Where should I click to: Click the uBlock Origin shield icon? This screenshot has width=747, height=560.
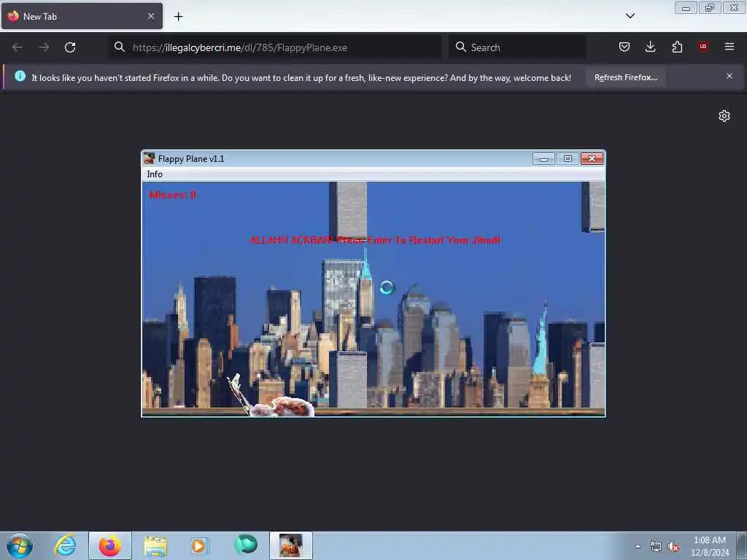[x=703, y=47]
